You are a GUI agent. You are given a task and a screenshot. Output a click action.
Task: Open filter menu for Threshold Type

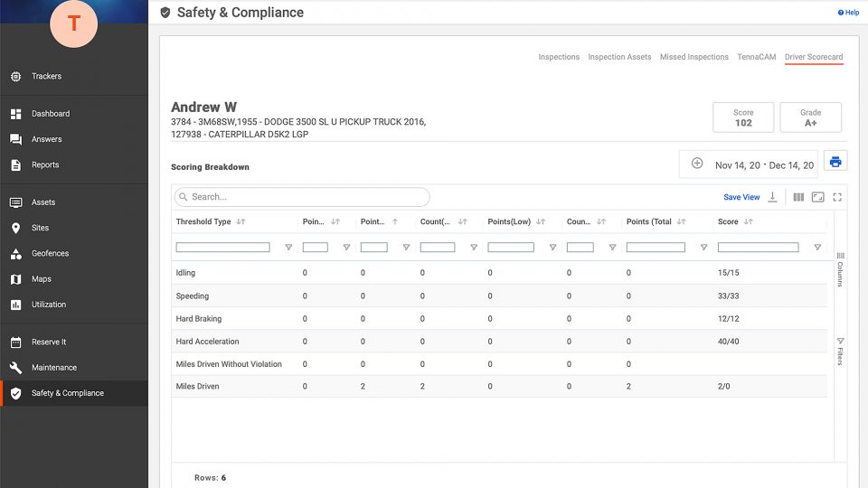point(288,248)
